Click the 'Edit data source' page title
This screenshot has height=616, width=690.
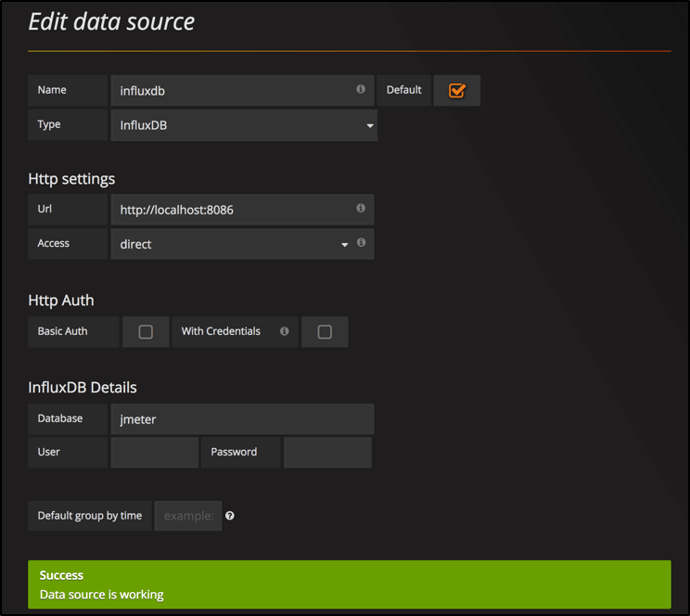[x=111, y=21]
